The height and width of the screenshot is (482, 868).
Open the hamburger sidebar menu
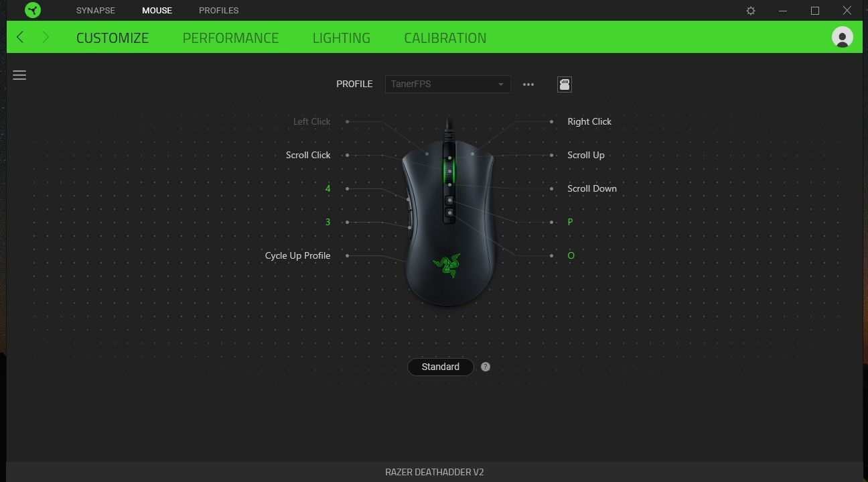[x=19, y=75]
